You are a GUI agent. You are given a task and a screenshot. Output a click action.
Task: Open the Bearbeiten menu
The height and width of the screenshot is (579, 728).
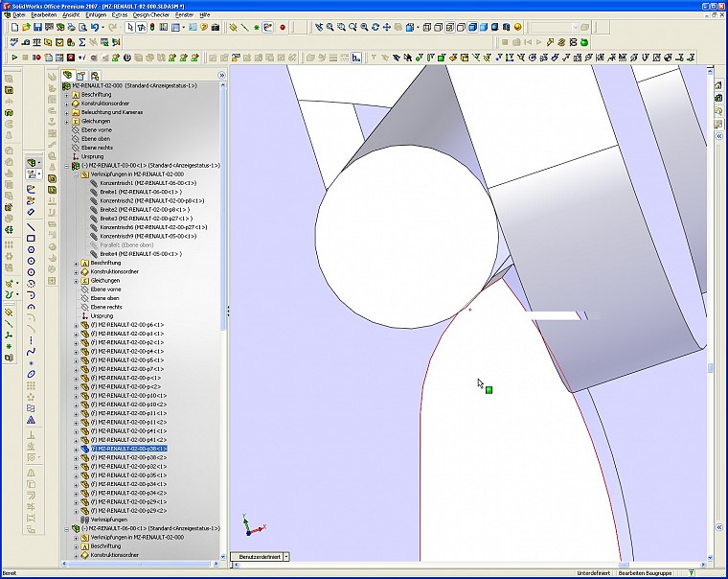click(x=44, y=15)
